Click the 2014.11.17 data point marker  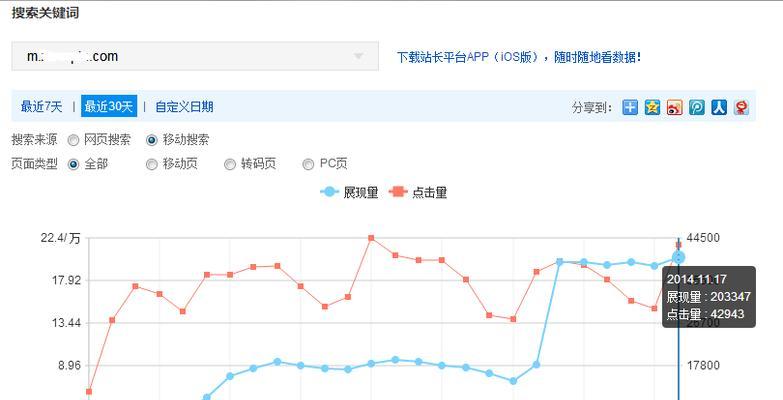click(679, 257)
